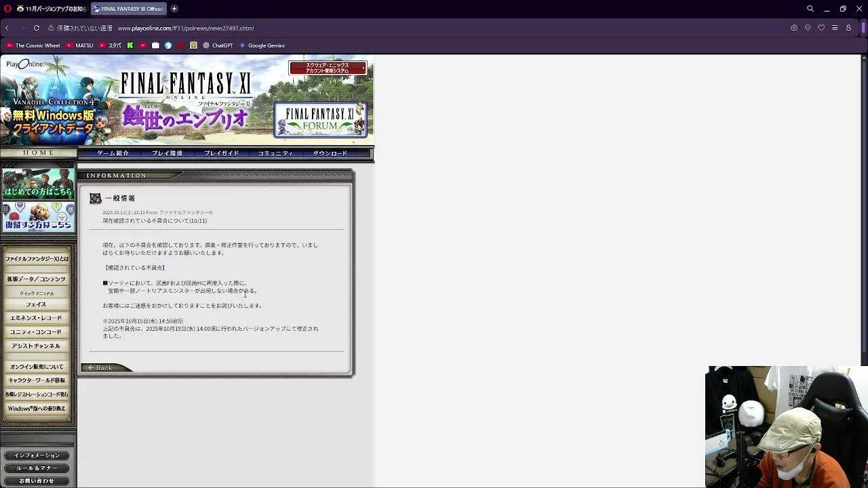
Task: Open the 無料Windows版クライアントデータ banner
Action: [x=53, y=122]
